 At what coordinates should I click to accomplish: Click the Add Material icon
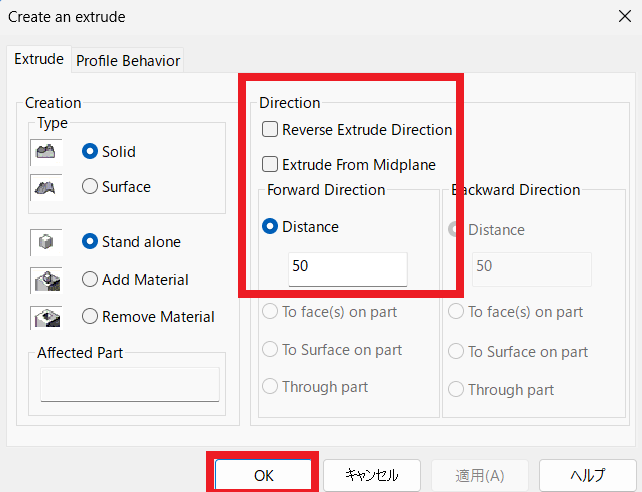pos(46,280)
